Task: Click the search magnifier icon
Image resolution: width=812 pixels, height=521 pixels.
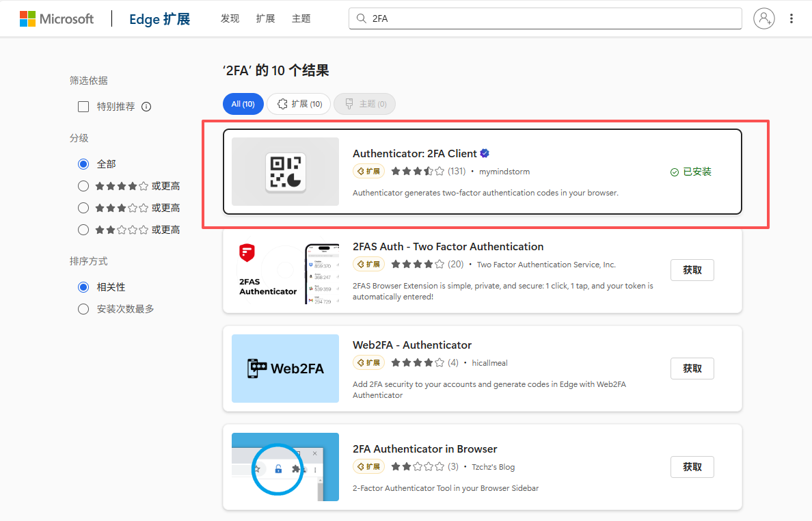Action: pyautogui.click(x=361, y=18)
